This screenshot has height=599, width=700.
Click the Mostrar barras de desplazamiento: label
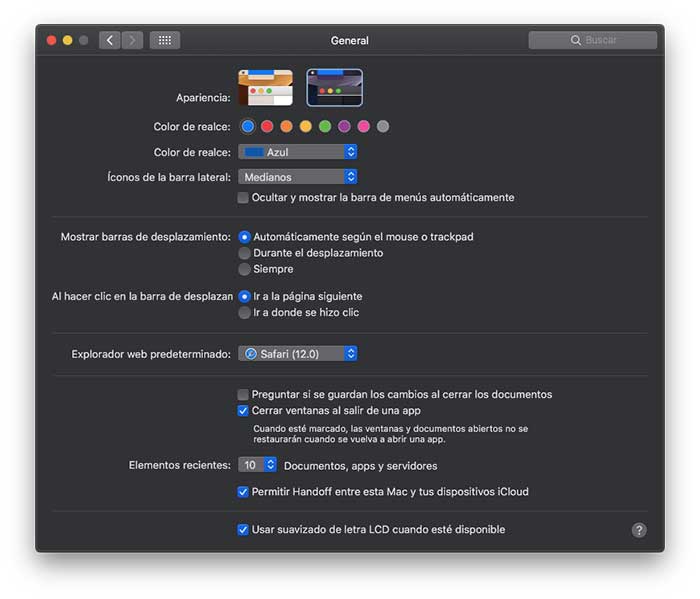[146, 237]
